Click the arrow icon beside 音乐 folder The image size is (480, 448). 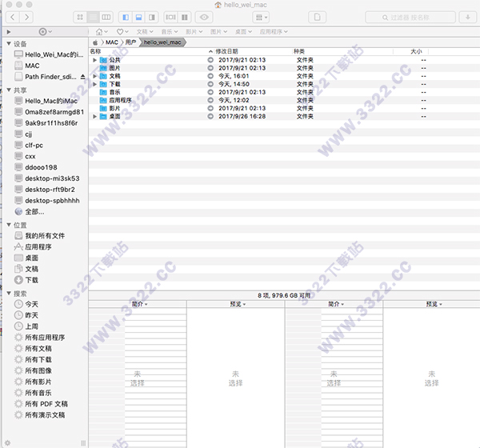pyautogui.click(x=211, y=92)
